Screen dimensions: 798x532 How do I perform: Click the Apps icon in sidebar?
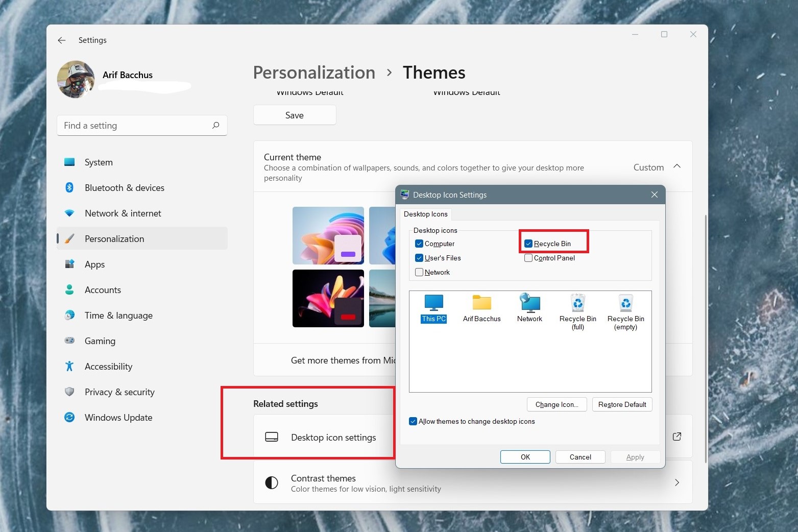[69, 264]
